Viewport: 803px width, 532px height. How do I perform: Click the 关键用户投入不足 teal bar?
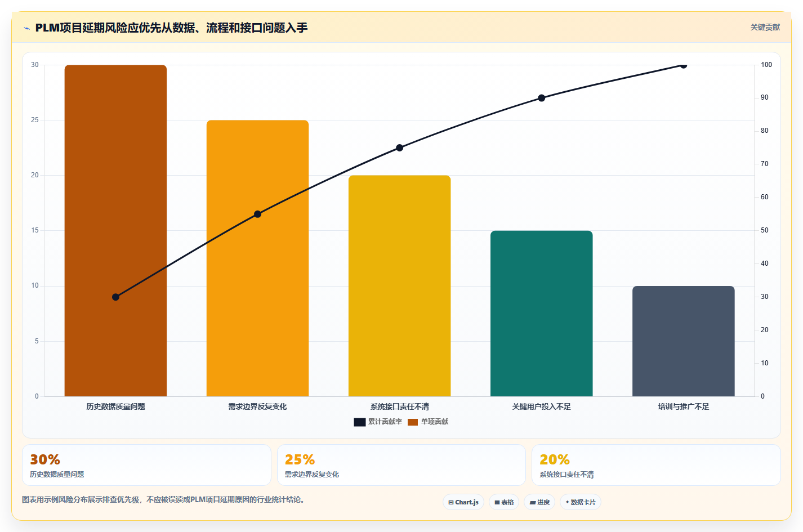click(x=542, y=314)
